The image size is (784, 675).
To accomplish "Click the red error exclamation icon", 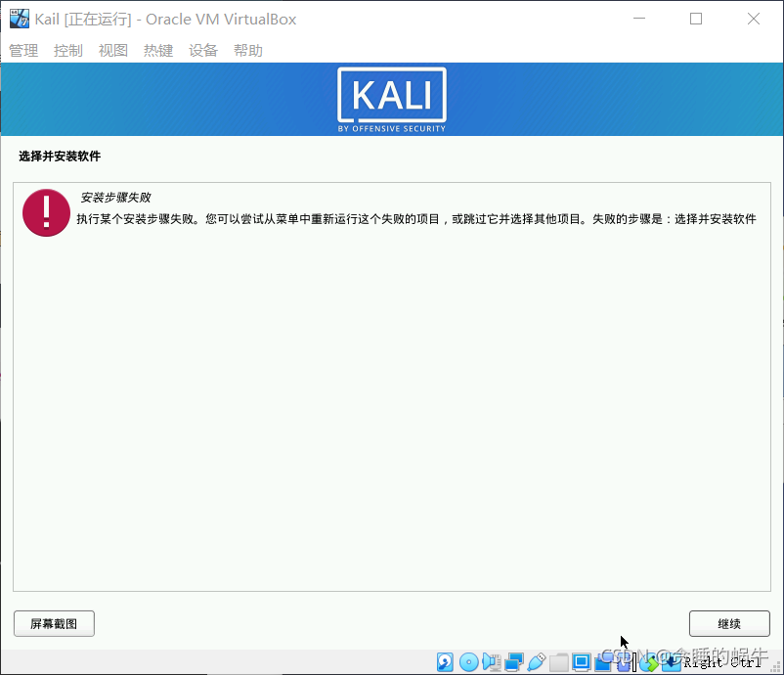I will pos(46,212).
